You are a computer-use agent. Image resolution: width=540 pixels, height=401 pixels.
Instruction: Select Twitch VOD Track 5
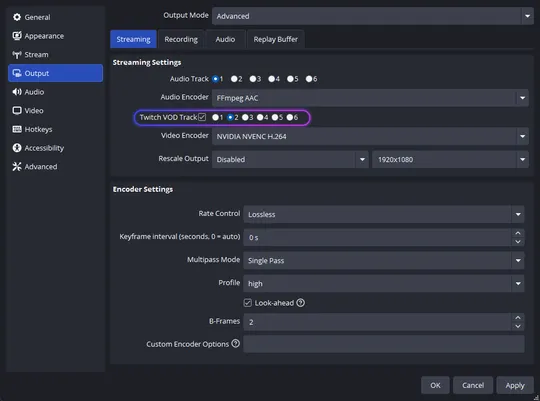pyautogui.click(x=275, y=117)
